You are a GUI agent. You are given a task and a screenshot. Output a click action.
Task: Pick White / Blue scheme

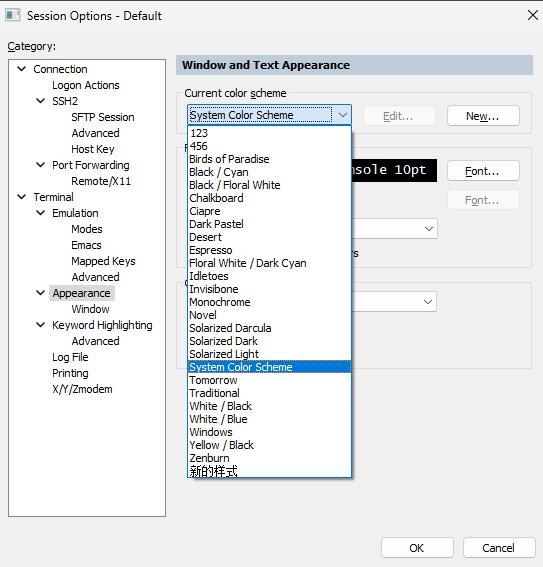coord(269,419)
